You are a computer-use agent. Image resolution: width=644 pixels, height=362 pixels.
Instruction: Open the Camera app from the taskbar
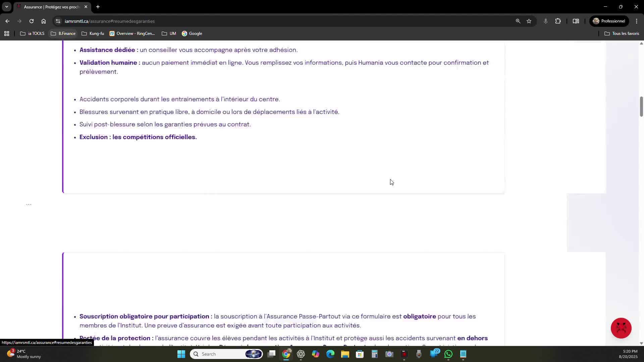389,354
